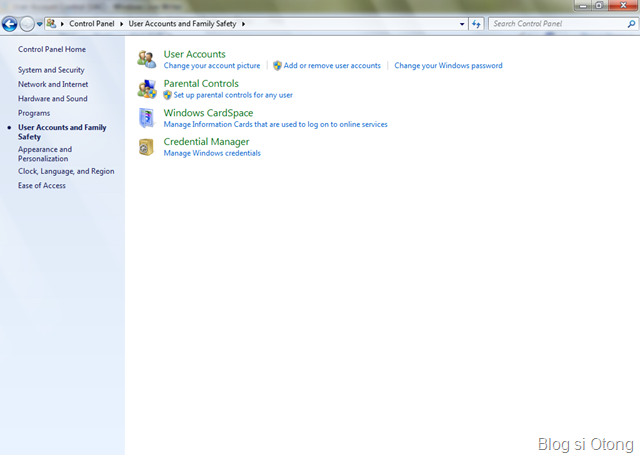Open Ease of Access in sidebar
Viewport: 640px width, 455px height.
[x=42, y=186]
